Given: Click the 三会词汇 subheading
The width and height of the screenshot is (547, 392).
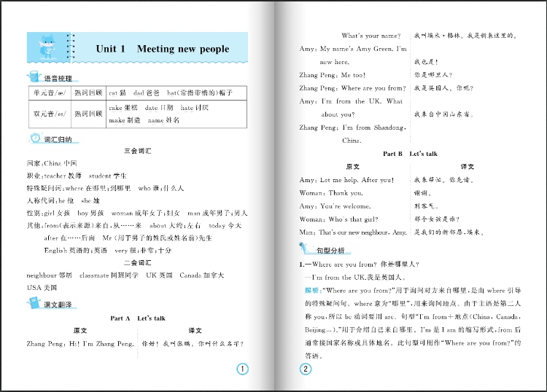Looking at the screenshot, I should [x=138, y=151].
